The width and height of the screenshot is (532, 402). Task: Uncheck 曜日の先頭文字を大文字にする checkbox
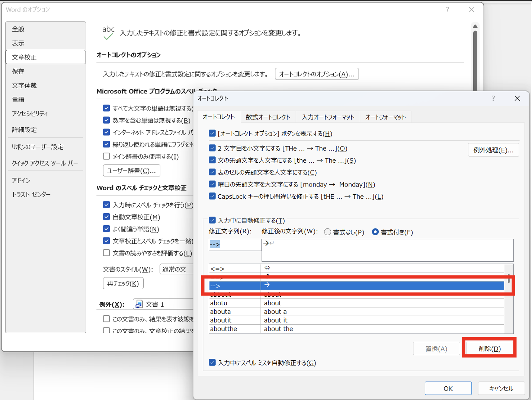212,184
